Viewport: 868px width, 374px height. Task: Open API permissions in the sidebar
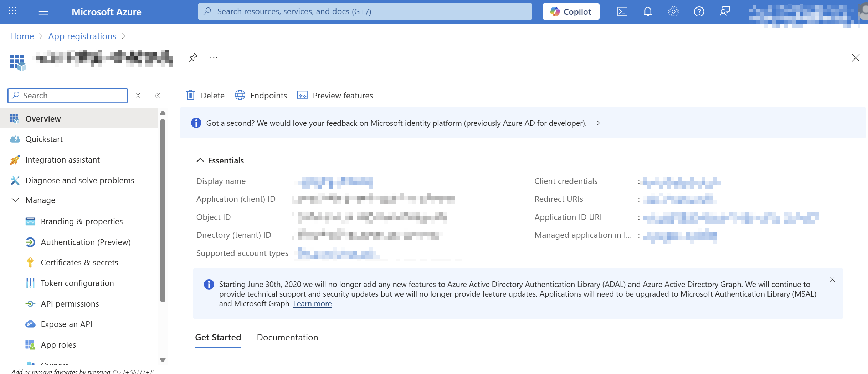[70, 304]
